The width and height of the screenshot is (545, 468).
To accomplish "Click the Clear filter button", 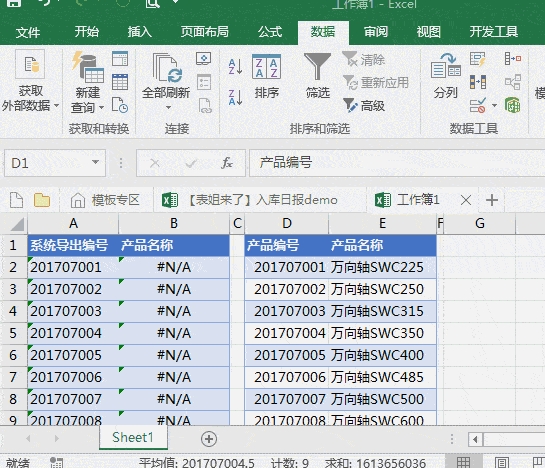I will click(x=364, y=59).
